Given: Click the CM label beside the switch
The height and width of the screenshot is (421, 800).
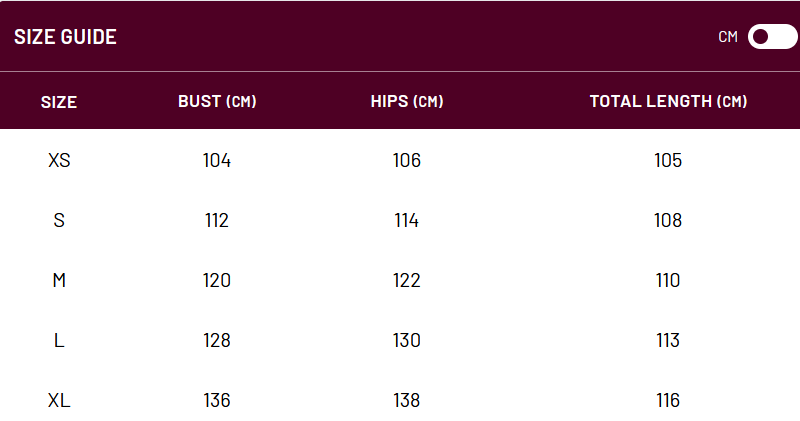Looking at the screenshot, I should coord(728,37).
